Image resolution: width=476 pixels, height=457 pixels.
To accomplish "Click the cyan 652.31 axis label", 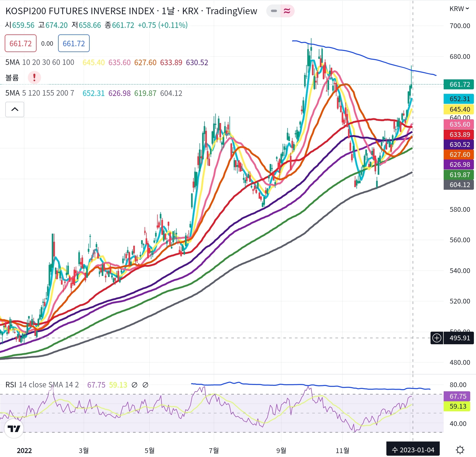I will pyautogui.click(x=459, y=99).
